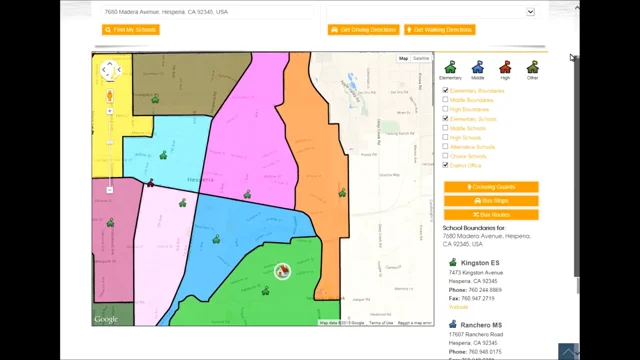Switch map to Map view tab
640x360 pixels.
click(403, 58)
